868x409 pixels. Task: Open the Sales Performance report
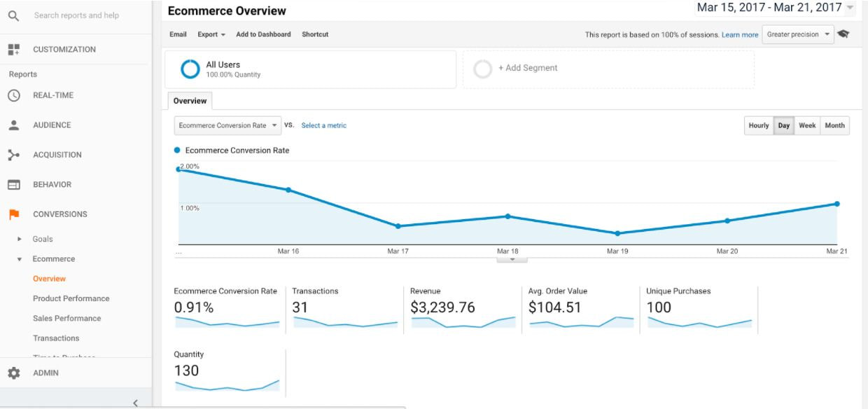coord(67,318)
